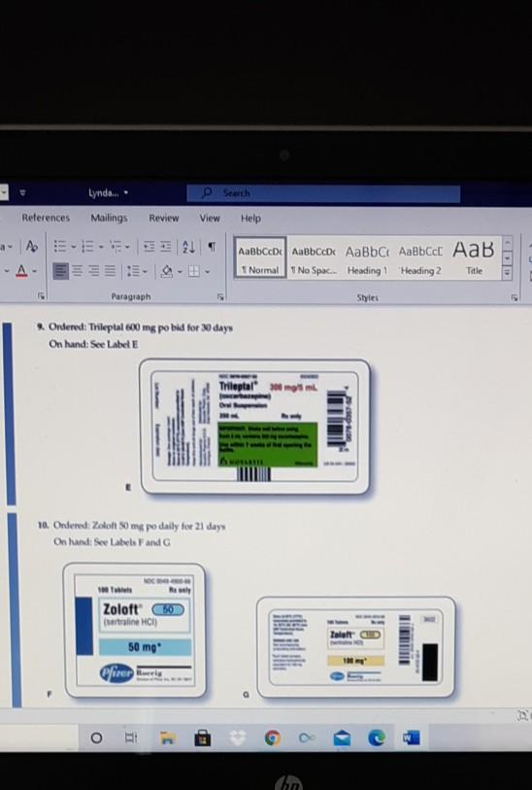Click the Numbering list icon
Screen dimensions: 532x790
coord(87,247)
